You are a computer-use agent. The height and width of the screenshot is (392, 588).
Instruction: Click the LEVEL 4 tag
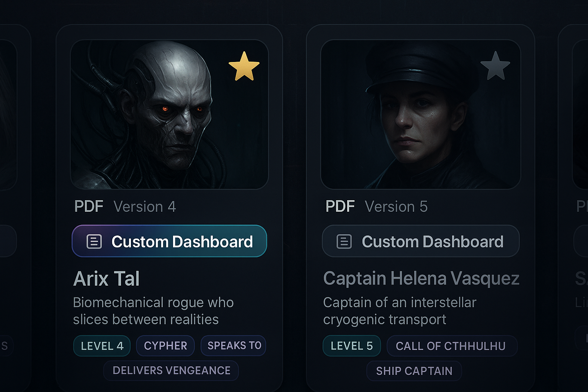(102, 346)
